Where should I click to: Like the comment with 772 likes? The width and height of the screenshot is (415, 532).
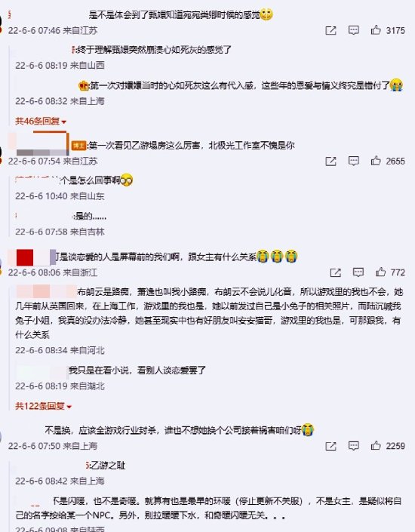380,272
